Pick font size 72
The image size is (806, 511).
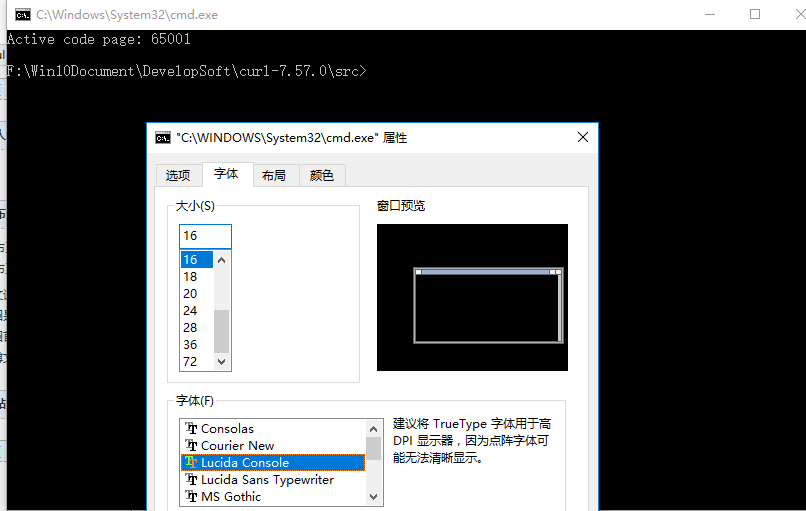(x=197, y=361)
